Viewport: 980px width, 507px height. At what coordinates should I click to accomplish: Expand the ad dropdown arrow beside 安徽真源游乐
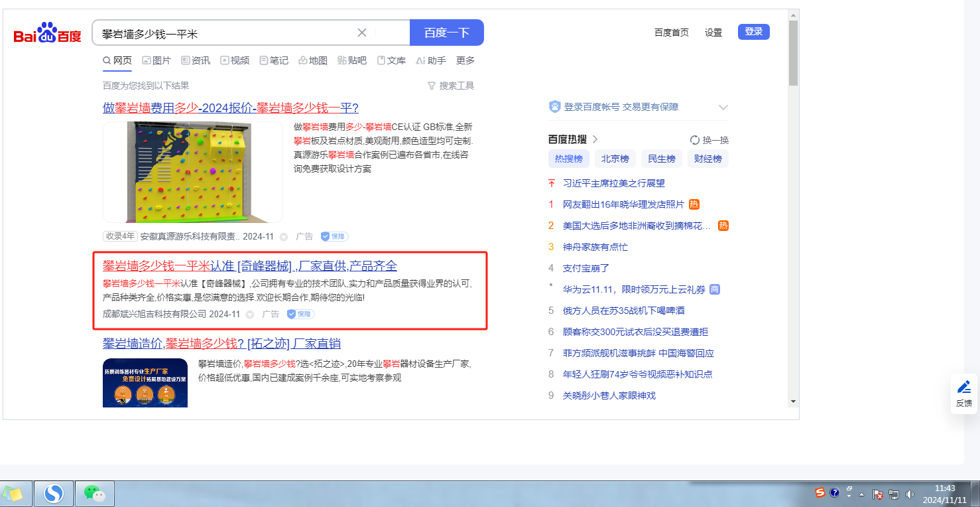tap(284, 237)
